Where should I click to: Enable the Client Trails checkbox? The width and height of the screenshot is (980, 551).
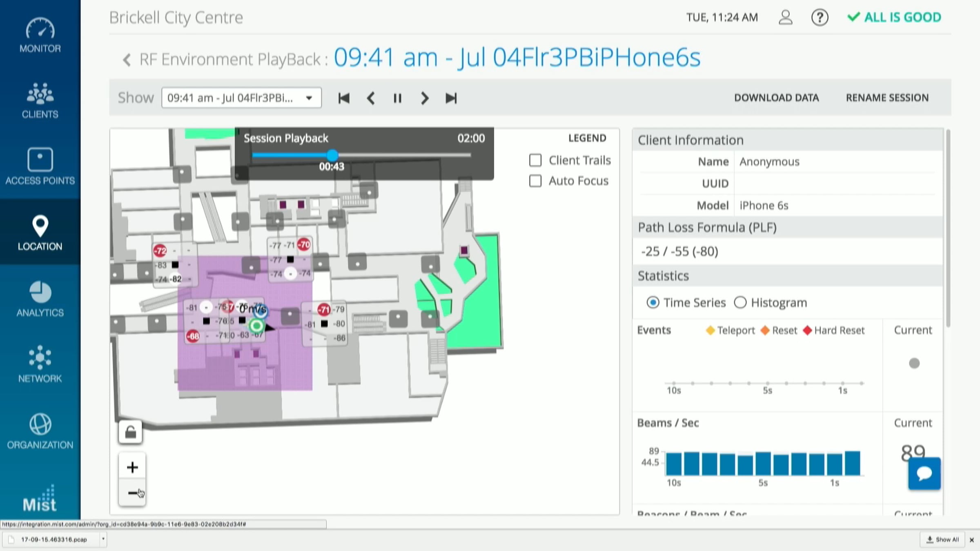click(x=535, y=160)
